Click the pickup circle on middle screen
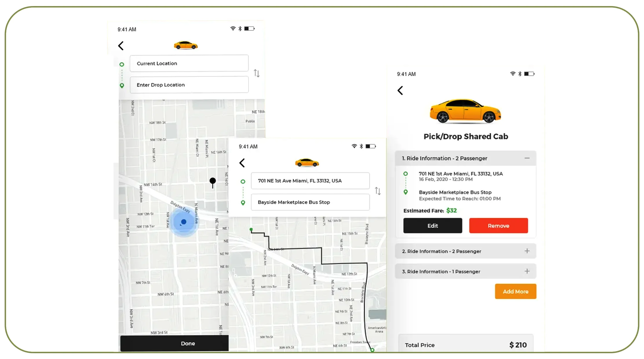644x359 pixels. click(x=243, y=182)
